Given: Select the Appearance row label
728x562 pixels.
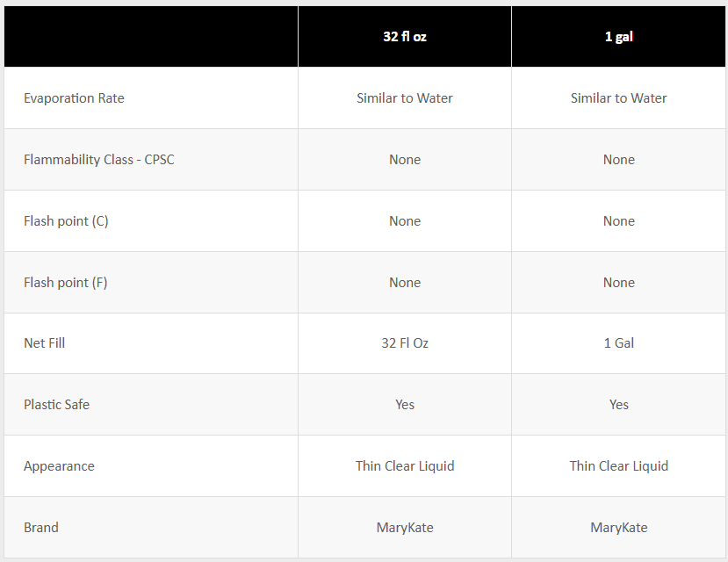Looking at the screenshot, I should coord(59,466).
